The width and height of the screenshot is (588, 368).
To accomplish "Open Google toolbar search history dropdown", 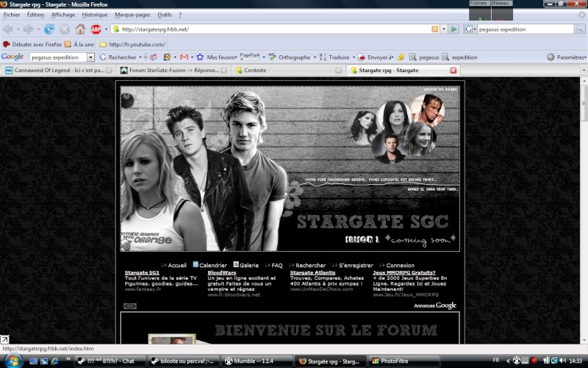I will 90,57.
